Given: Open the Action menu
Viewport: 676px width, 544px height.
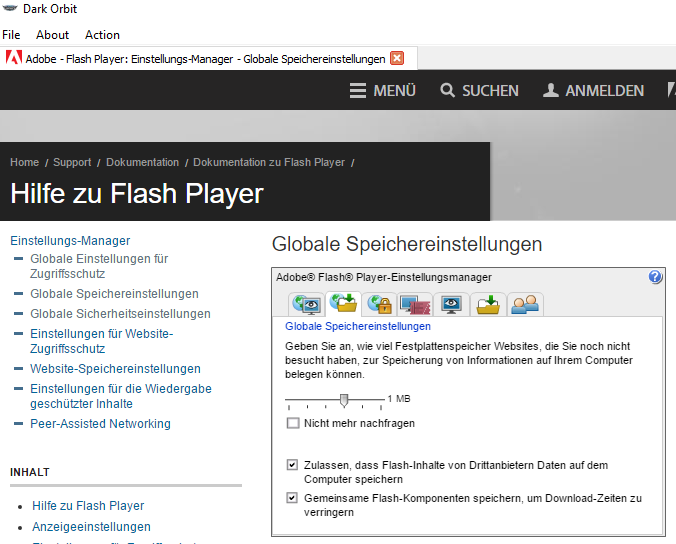Looking at the screenshot, I should pyautogui.click(x=102, y=34).
